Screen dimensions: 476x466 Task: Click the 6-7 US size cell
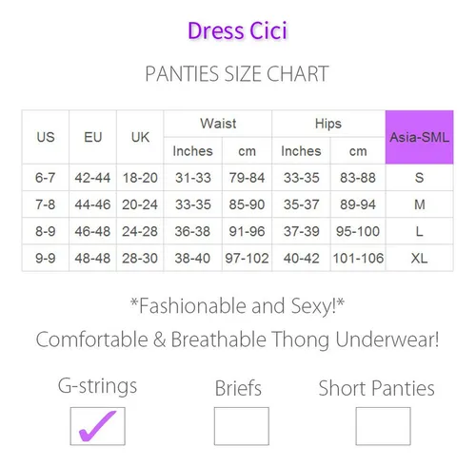click(46, 178)
